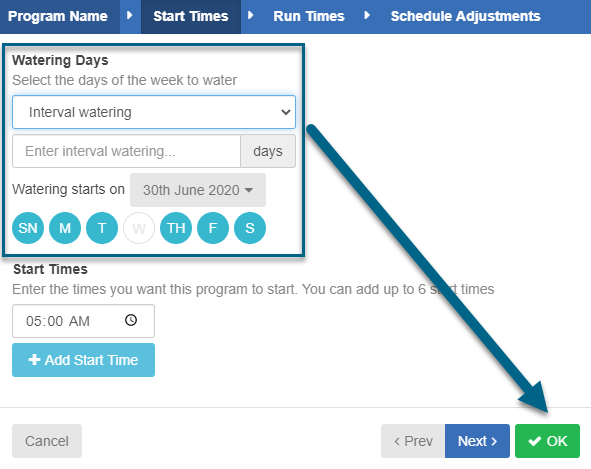Viewport: 591px width, 469px height.
Task: Go to the Program Name step
Action: tap(58, 17)
